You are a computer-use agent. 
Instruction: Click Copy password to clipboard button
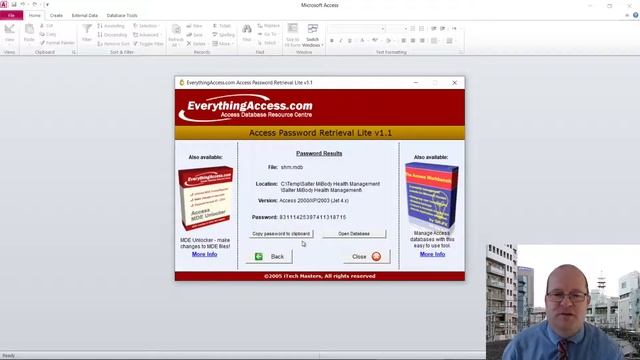pos(281,234)
